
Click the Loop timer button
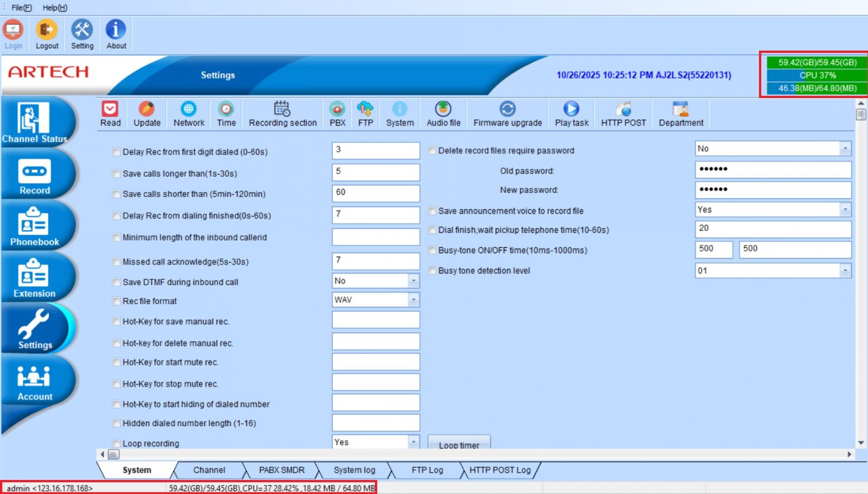tap(458, 445)
